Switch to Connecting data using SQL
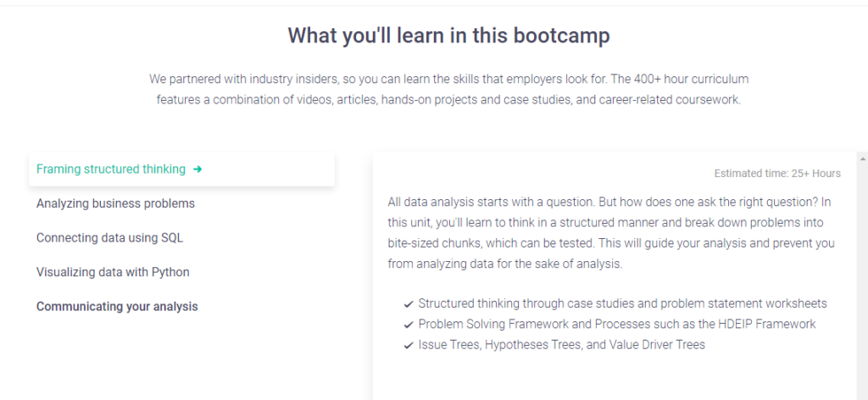This screenshot has height=400, width=868. pyautogui.click(x=109, y=238)
